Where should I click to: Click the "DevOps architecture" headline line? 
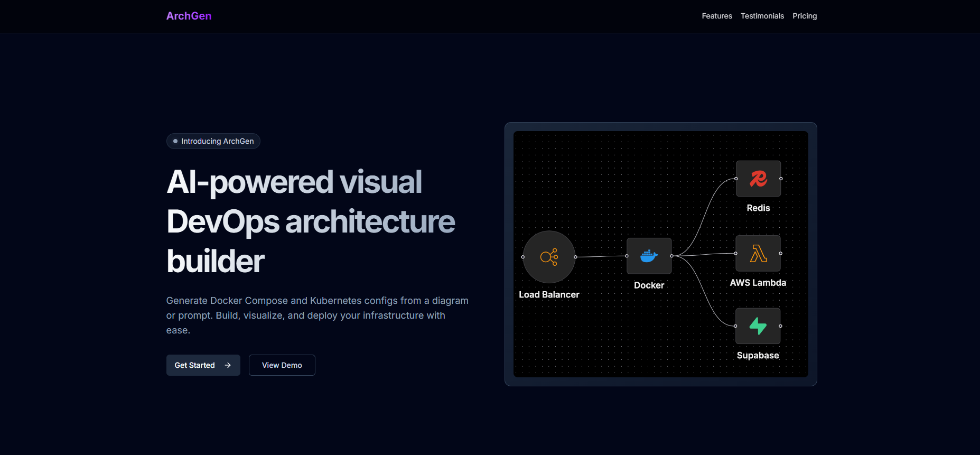click(x=311, y=221)
